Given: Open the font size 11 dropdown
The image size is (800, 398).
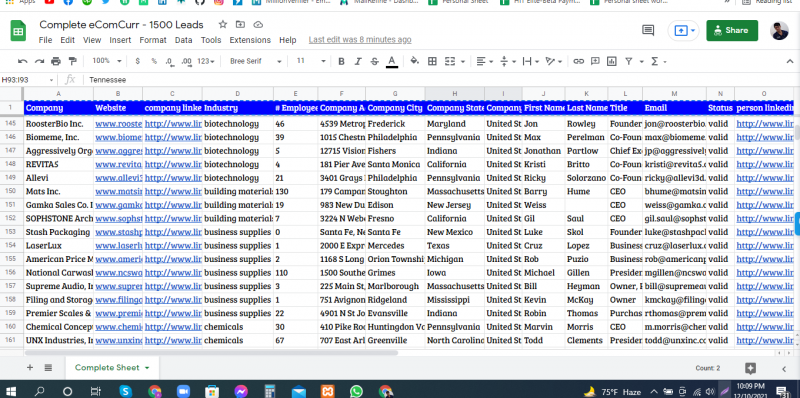Looking at the screenshot, I should pos(311,61).
